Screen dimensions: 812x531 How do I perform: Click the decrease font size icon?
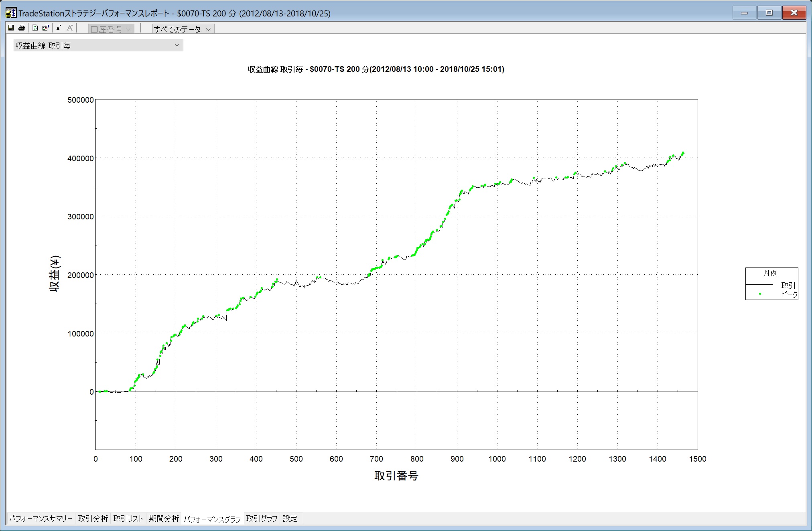59,28
